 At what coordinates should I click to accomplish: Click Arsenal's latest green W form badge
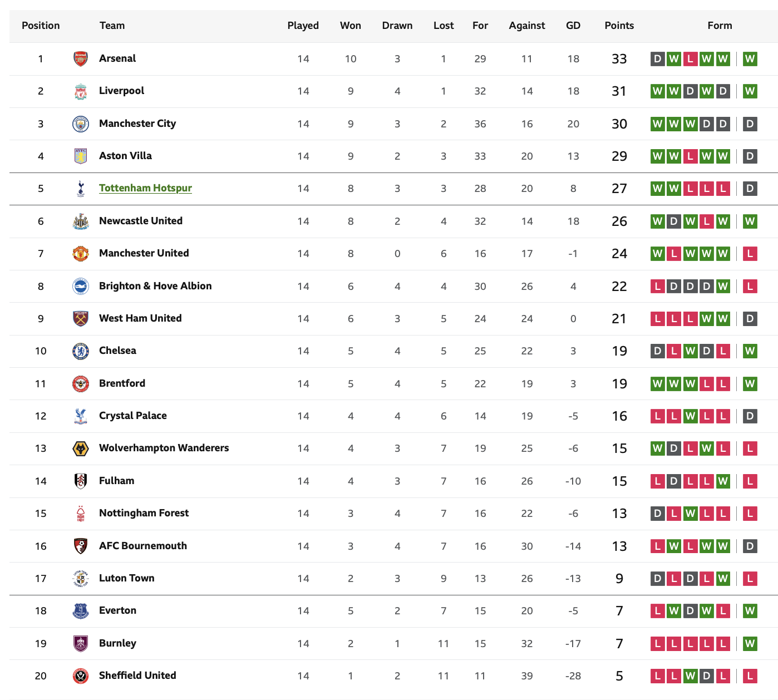[750, 58]
